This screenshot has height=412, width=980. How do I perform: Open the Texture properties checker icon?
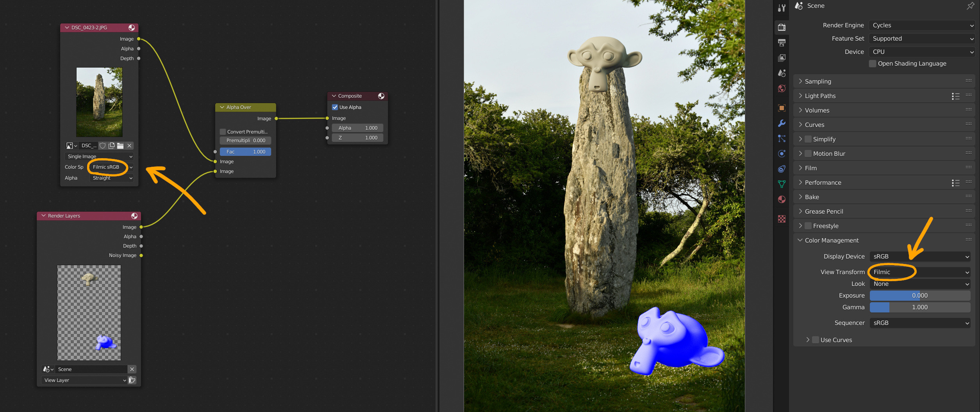(x=782, y=219)
